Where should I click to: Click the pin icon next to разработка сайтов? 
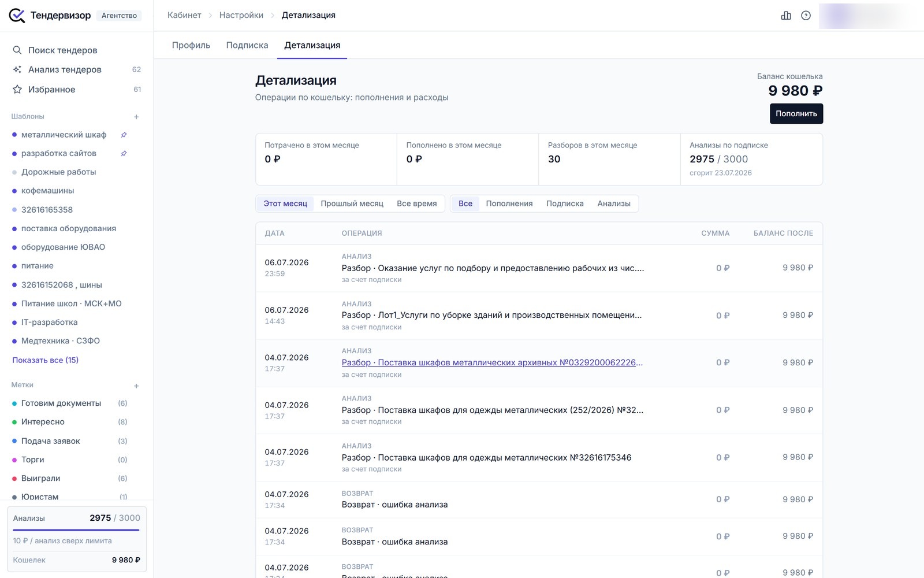(124, 153)
